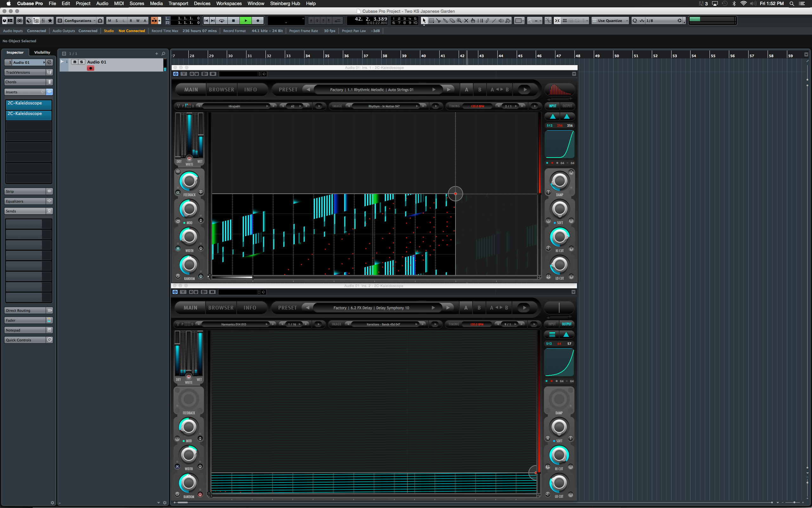Toggle the Cycle loop button

[222, 21]
